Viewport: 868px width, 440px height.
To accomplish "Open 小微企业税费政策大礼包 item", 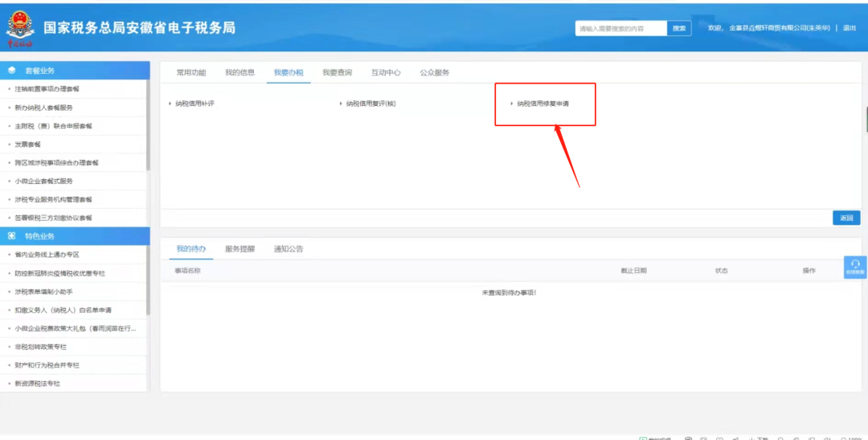I will (x=74, y=328).
